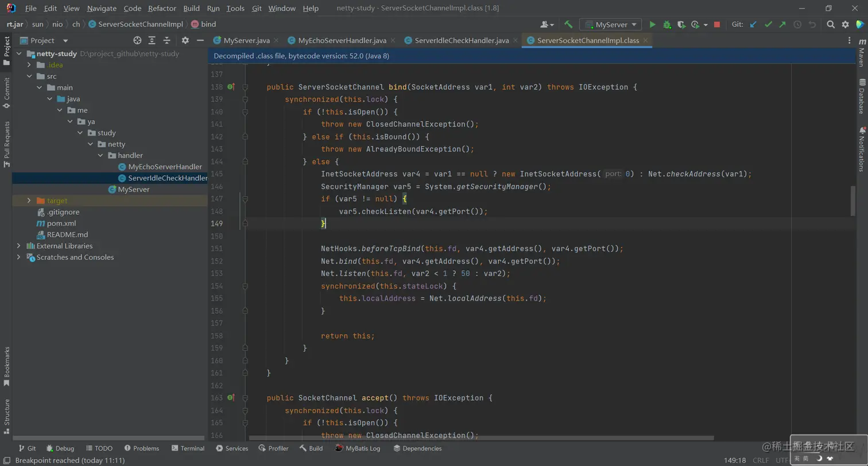
Task: Open the Tools menu
Action: click(x=235, y=9)
